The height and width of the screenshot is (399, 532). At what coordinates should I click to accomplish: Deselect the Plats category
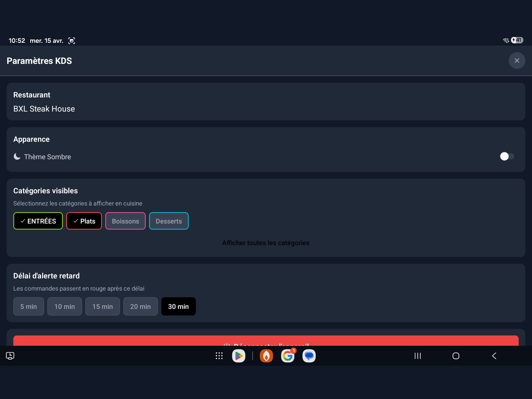point(84,221)
